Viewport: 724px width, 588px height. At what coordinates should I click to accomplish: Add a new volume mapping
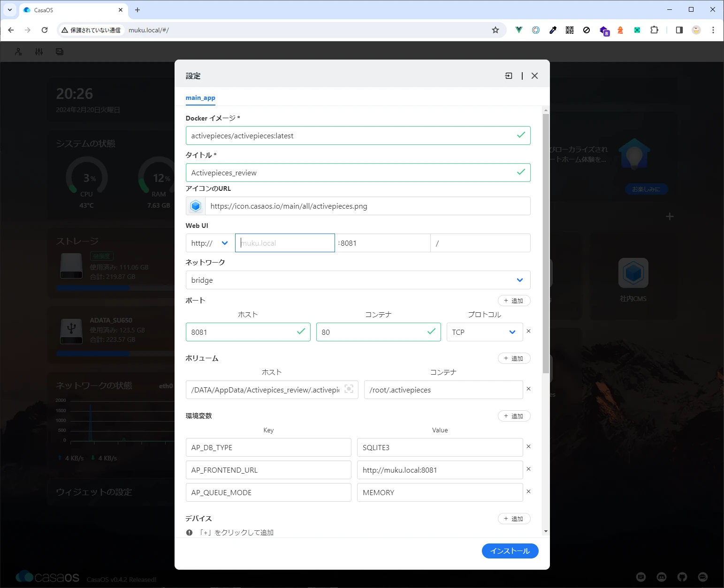pyautogui.click(x=514, y=358)
